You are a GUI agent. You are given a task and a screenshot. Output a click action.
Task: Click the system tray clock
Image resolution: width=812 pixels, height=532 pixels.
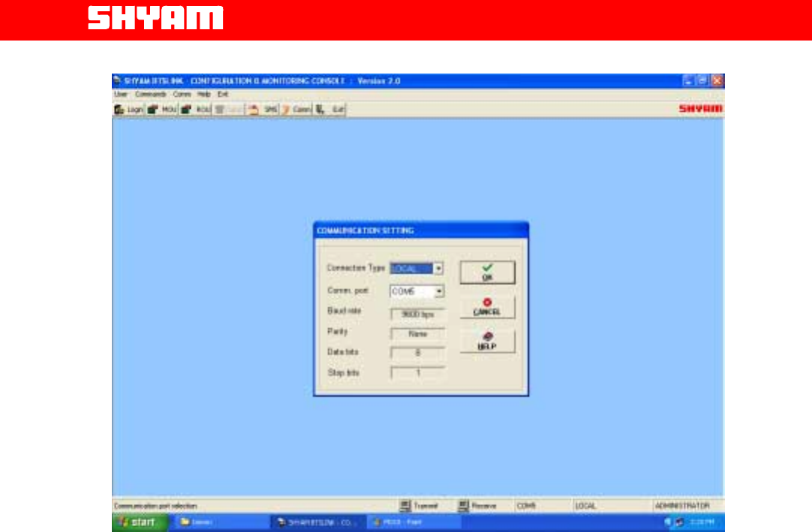702,522
